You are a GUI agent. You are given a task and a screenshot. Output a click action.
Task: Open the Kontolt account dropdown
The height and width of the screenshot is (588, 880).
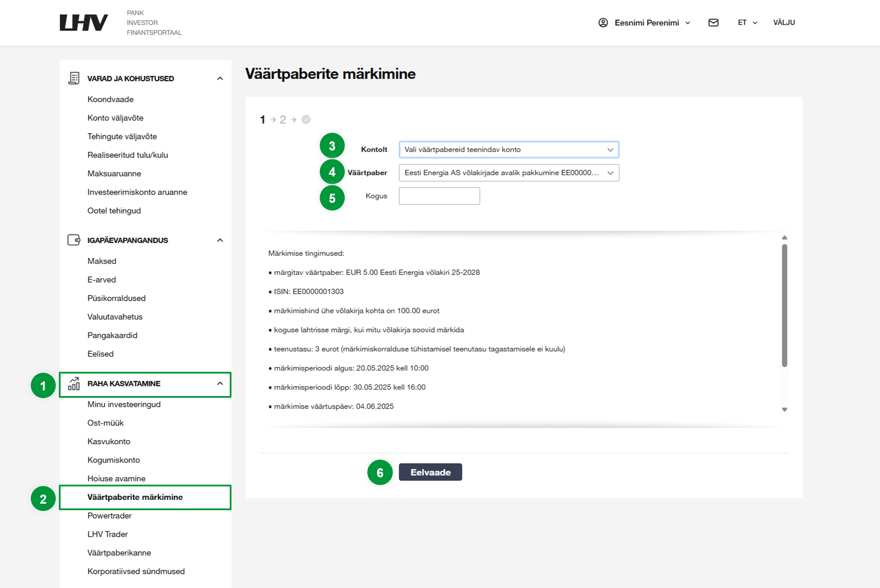pyautogui.click(x=509, y=150)
